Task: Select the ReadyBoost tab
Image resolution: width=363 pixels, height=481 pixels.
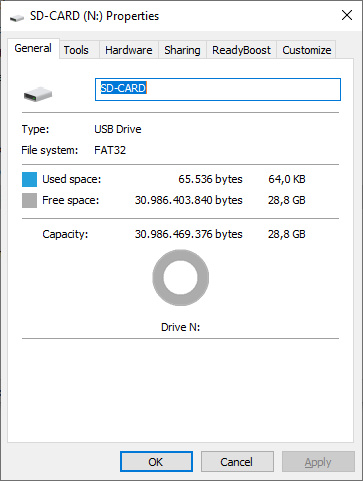Action: point(241,50)
